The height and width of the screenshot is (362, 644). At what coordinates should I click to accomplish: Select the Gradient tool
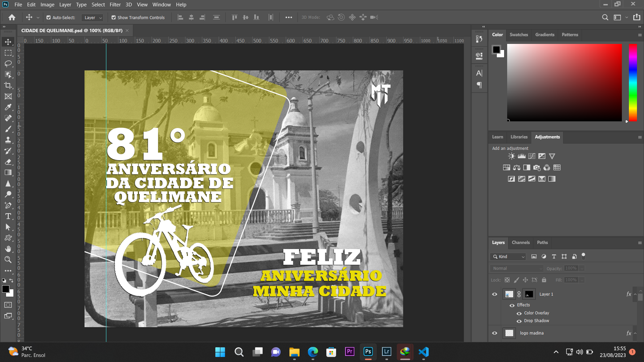(x=8, y=173)
